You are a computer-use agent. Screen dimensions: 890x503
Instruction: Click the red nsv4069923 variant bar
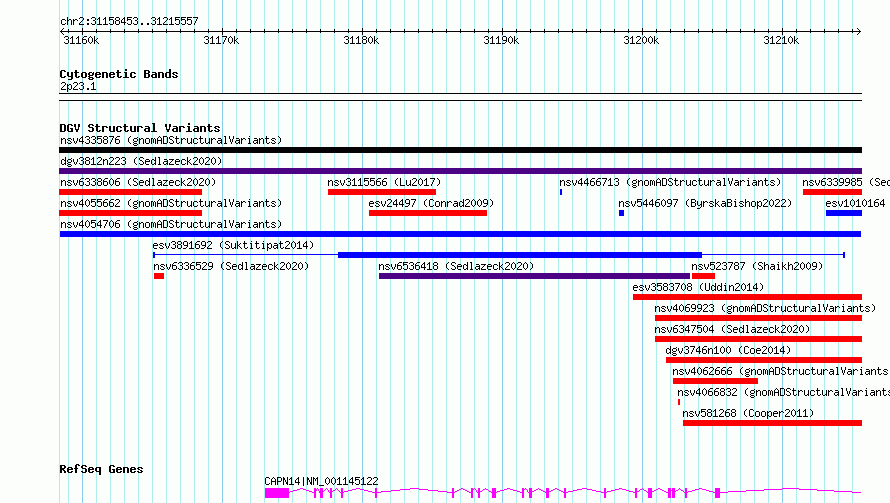(758, 318)
